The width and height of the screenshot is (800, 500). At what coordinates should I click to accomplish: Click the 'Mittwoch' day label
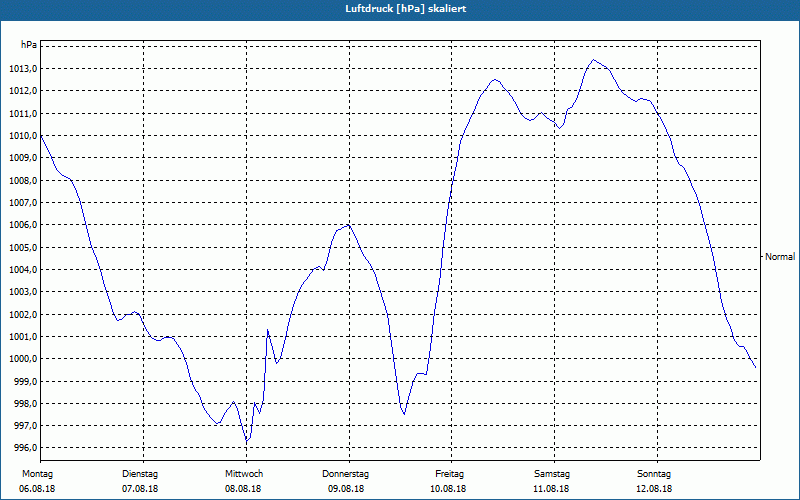pos(244,474)
